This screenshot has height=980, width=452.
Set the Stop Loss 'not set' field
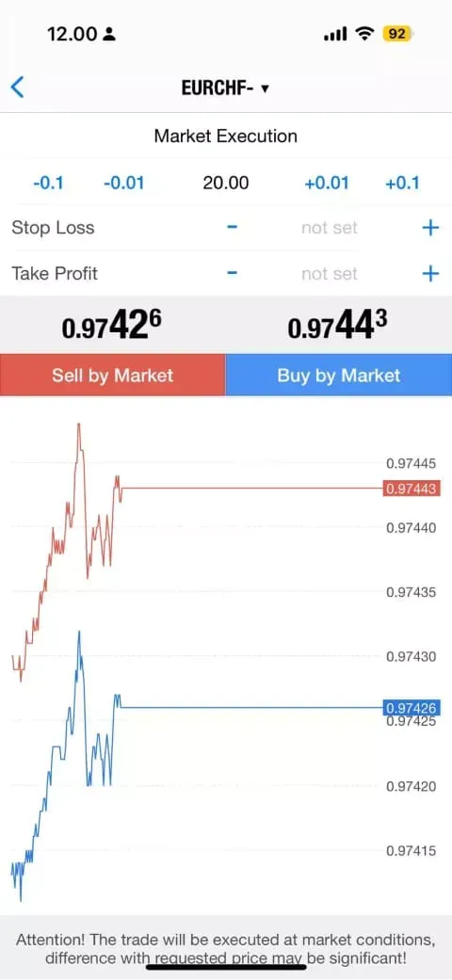[329, 228]
